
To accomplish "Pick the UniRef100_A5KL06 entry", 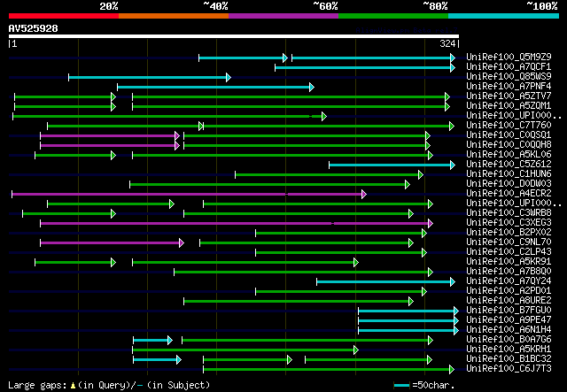I will pyautogui.click(x=509, y=155).
